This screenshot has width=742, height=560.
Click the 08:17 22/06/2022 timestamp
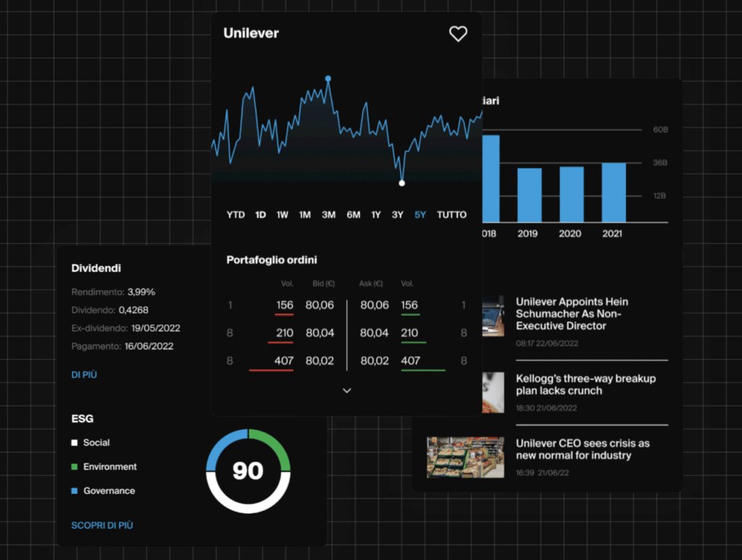click(x=547, y=343)
